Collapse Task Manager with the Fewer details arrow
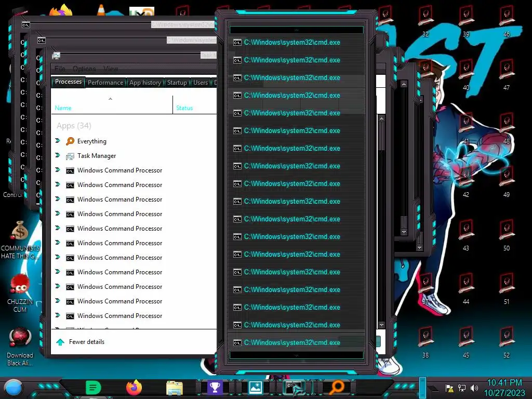Image resolution: width=532 pixels, height=399 pixels. click(x=60, y=342)
